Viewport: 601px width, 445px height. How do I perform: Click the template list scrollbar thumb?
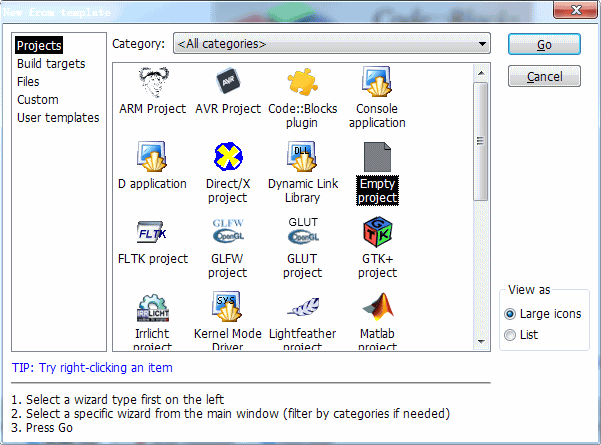(x=480, y=141)
